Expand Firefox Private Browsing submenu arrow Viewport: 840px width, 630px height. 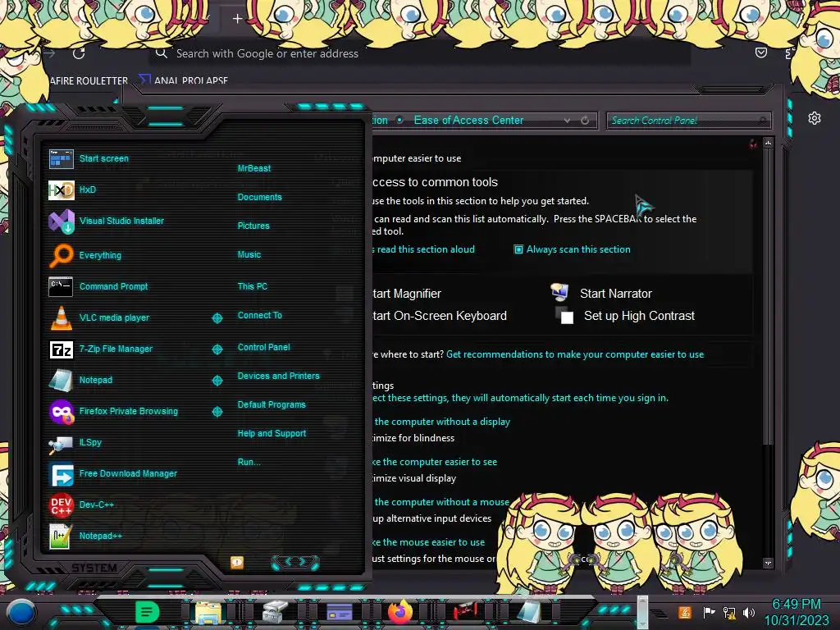217,412
